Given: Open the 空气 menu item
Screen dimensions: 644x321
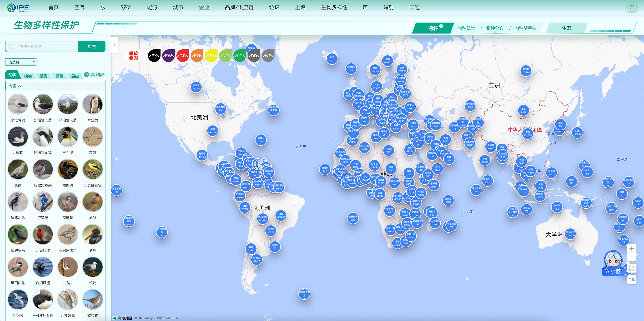Looking at the screenshot, I should coord(79,8).
